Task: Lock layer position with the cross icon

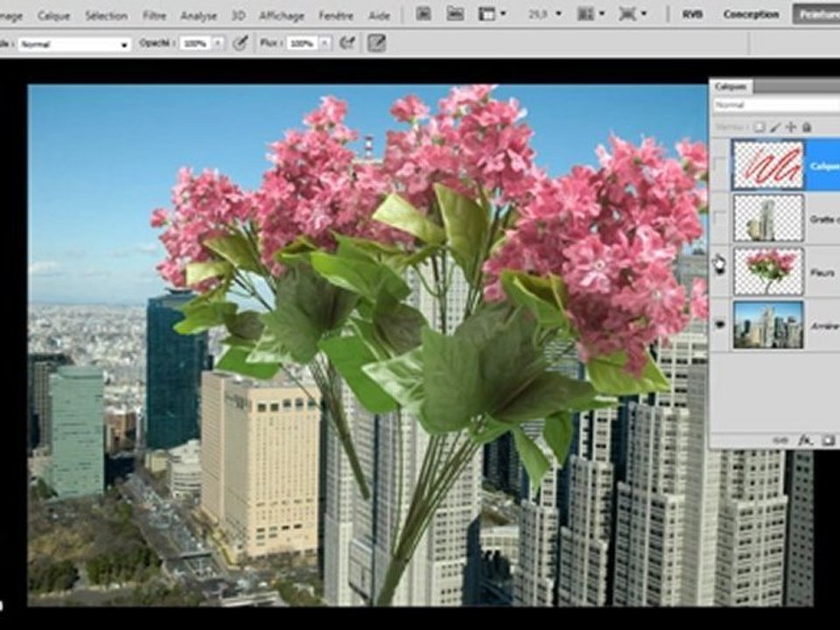Action: (x=791, y=128)
